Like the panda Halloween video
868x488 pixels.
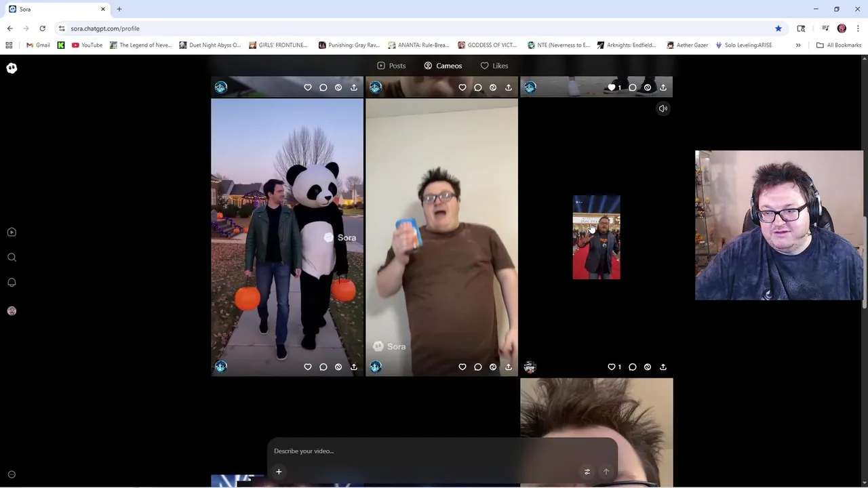click(x=308, y=367)
